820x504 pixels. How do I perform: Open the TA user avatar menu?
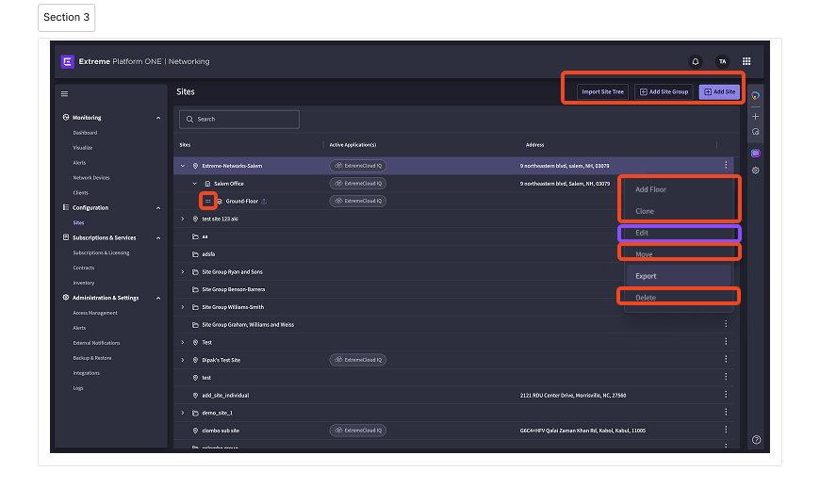point(722,61)
